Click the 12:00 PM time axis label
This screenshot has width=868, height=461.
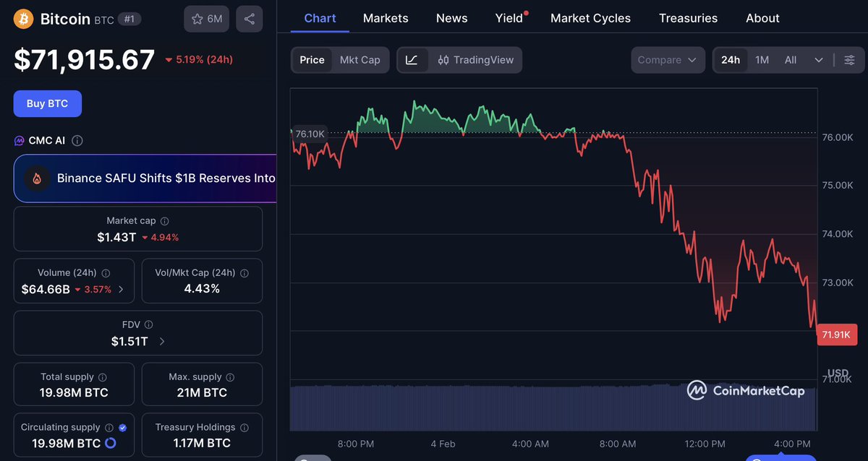tap(705, 444)
